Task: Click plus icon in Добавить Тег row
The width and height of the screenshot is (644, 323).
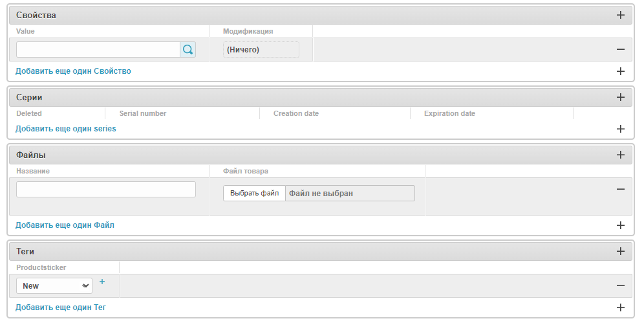Action: tap(621, 307)
